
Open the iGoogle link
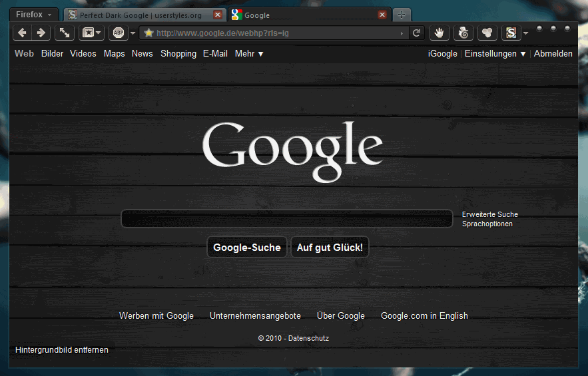[x=443, y=54]
